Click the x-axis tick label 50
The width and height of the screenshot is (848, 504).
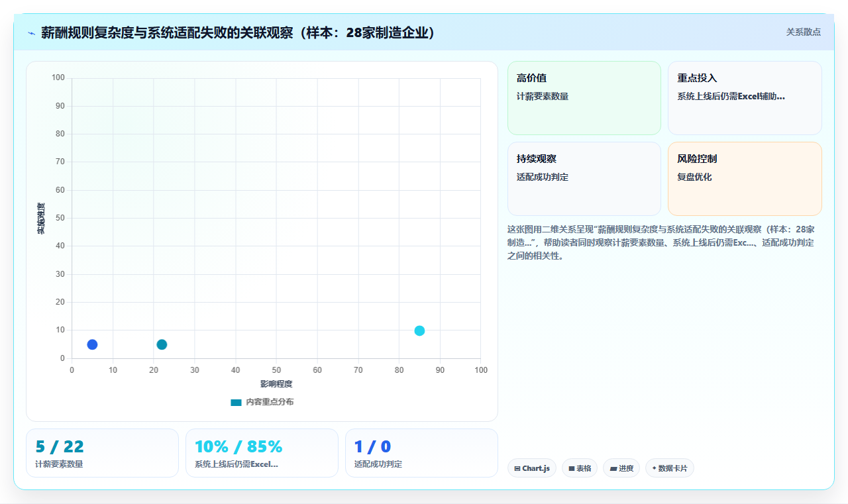(276, 370)
